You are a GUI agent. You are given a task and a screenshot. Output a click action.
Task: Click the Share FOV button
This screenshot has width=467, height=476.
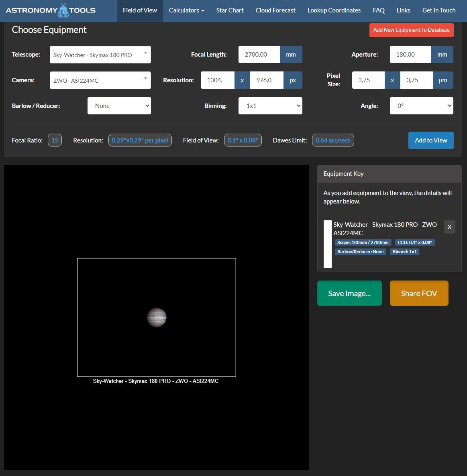[x=419, y=293]
